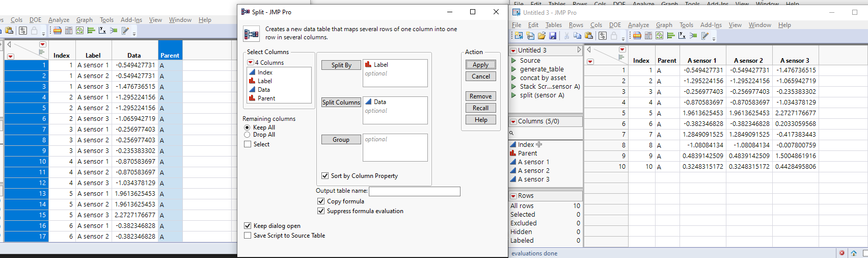Click New Data Table icon in Untitled 3
The image size is (868, 258).
click(x=519, y=36)
